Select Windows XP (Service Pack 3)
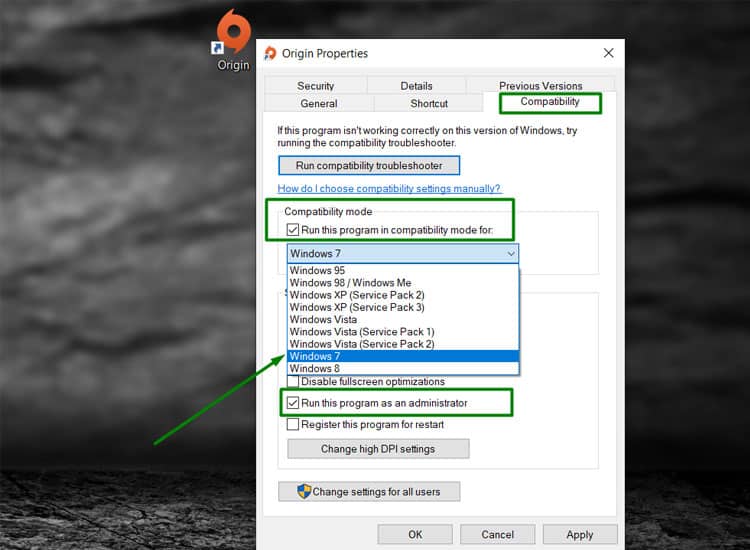Image resolution: width=750 pixels, height=550 pixels. click(403, 307)
